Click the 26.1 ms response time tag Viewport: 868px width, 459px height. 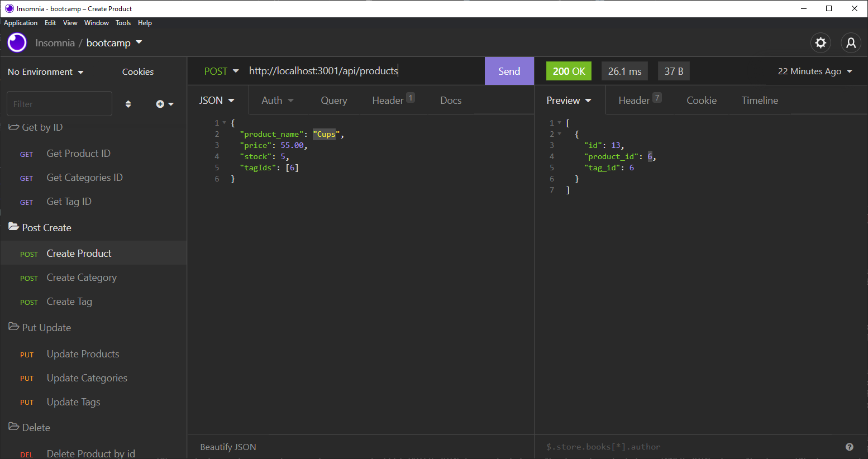point(624,71)
